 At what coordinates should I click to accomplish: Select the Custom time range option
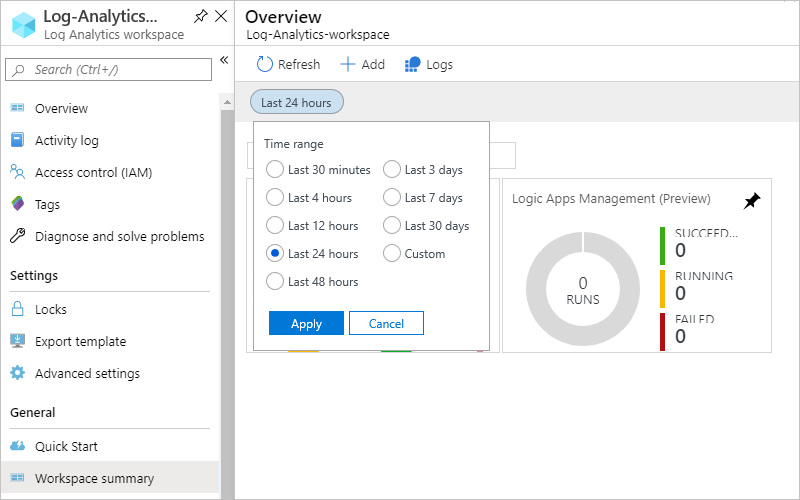(x=392, y=254)
